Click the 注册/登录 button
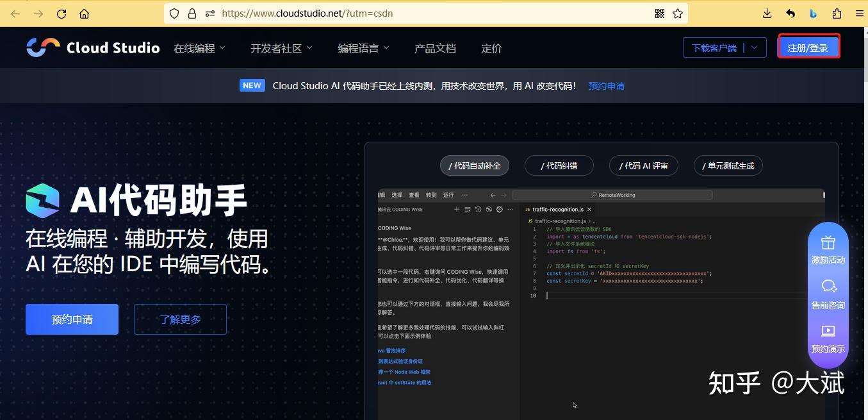Viewport: 868px width, 420px height. [x=808, y=47]
